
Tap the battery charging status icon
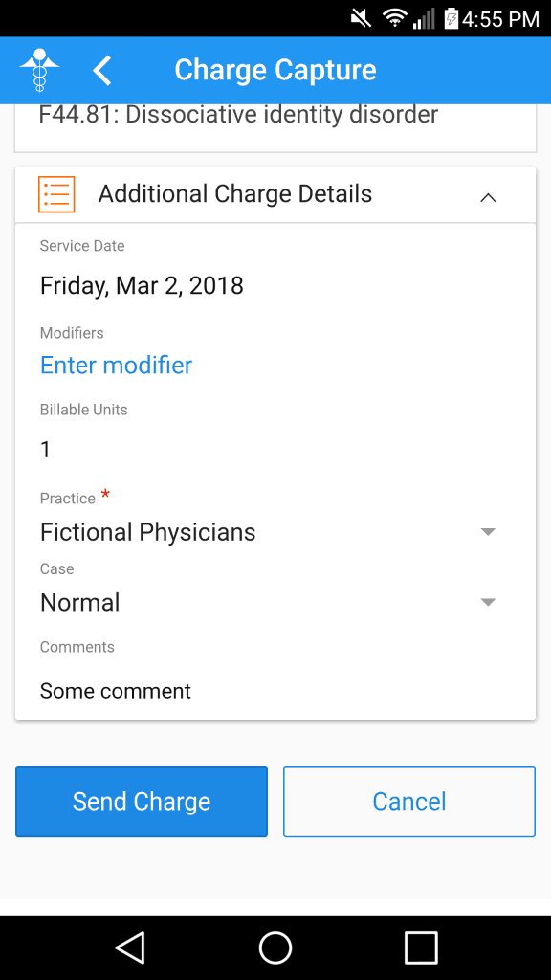pyautogui.click(x=451, y=18)
